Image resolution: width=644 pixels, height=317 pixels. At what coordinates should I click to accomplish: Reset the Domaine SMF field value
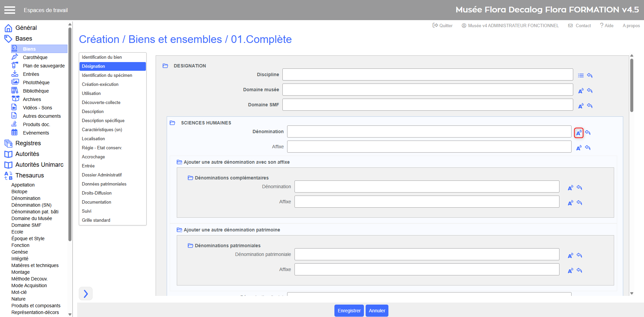tap(590, 106)
